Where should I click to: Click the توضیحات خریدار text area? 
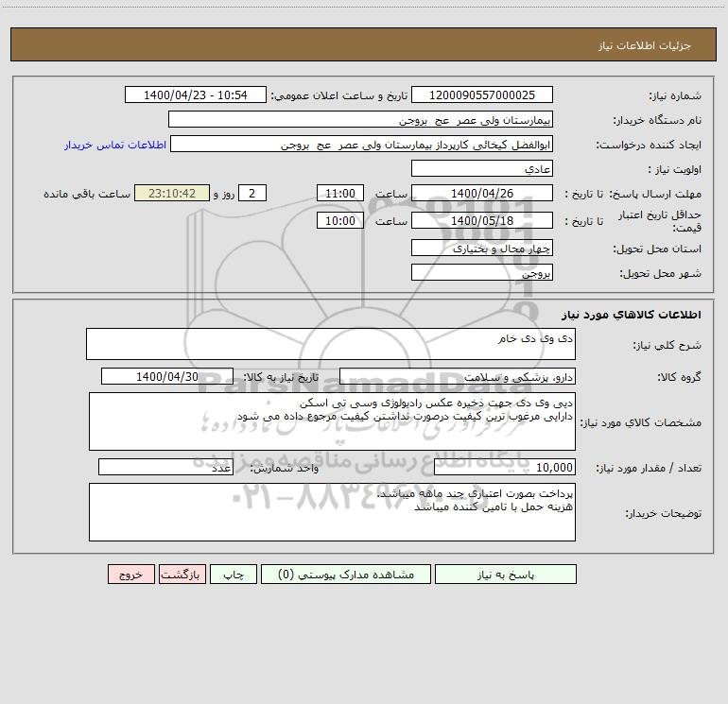click(332, 512)
